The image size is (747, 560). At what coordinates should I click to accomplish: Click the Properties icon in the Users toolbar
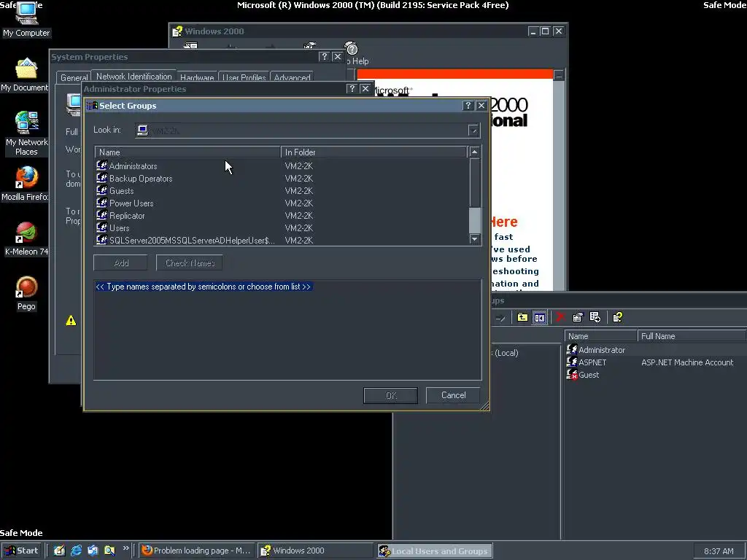coord(578,318)
